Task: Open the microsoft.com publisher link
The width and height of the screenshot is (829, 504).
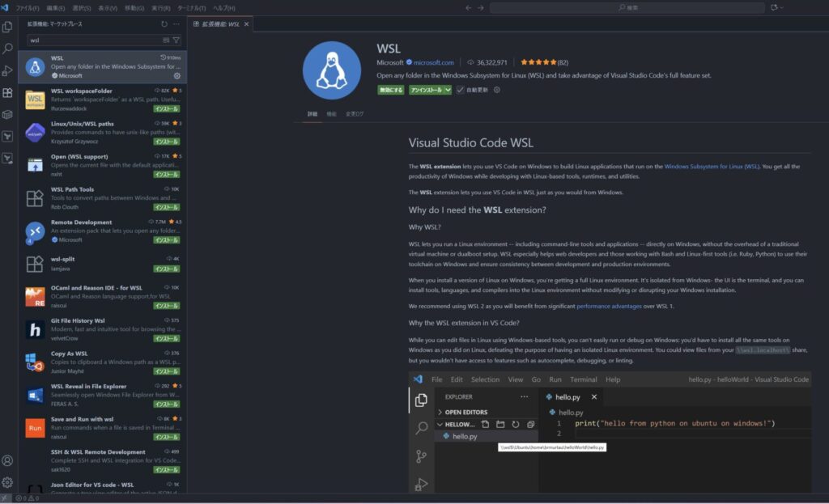Action: click(x=433, y=62)
